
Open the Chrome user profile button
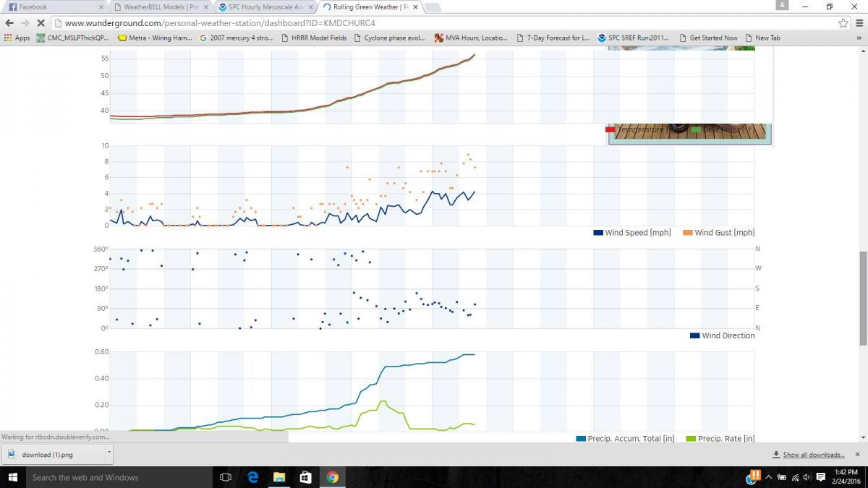click(782, 5)
